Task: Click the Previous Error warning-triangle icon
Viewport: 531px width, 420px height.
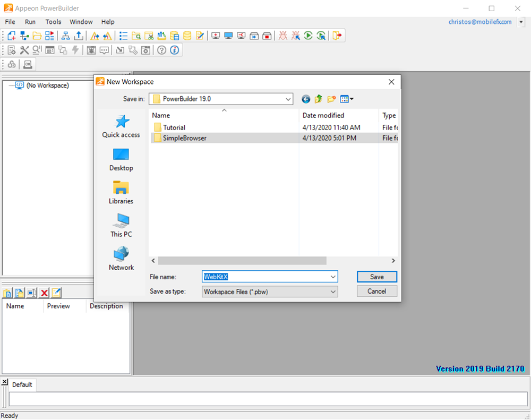Action: (x=107, y=36)
